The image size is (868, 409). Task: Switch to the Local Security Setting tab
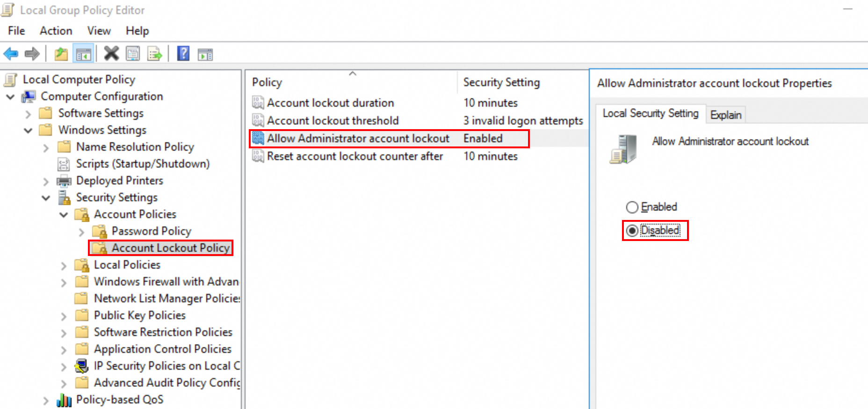pos(651,113)
